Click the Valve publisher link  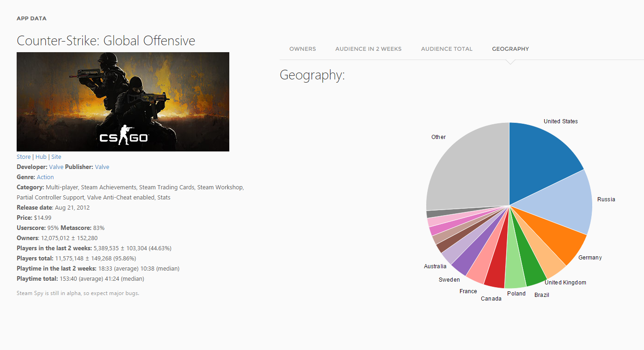[102, 167]
